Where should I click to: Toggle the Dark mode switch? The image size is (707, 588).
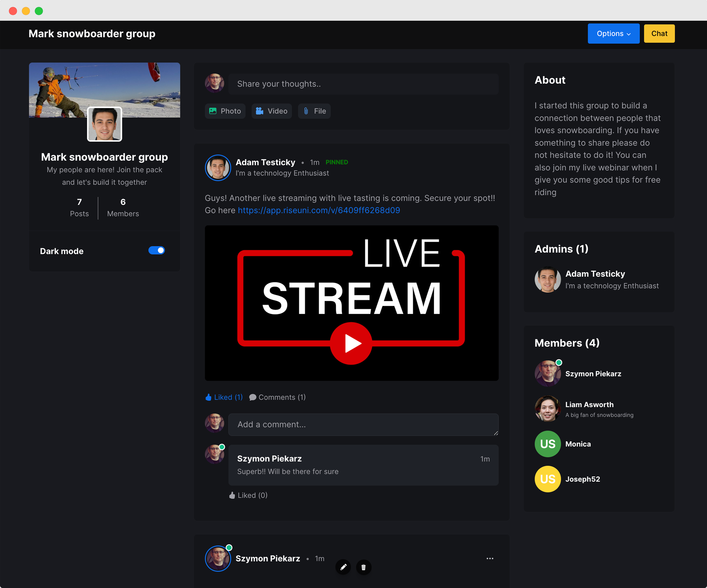(157, 250)
